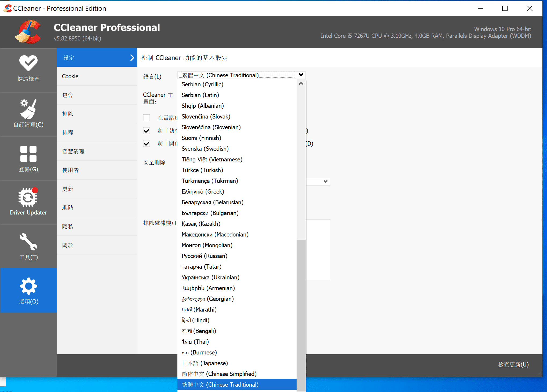Uncheck the second checked context-menu checkbox
This screenshot has height=392, width=547.
coord(147,144)
